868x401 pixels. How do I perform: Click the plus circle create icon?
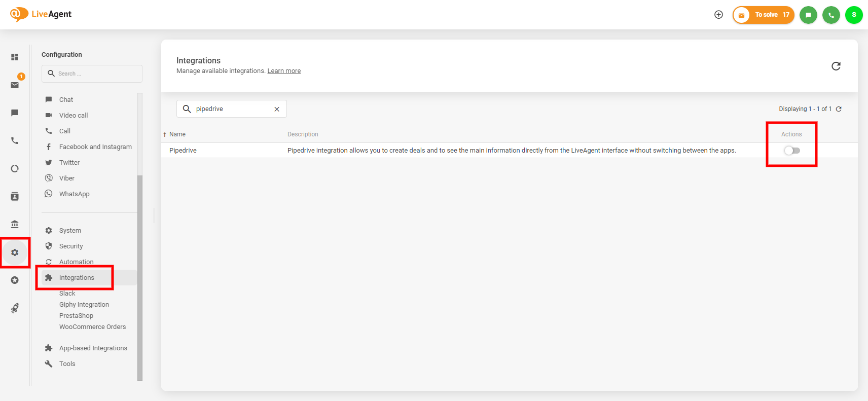[718, 15]
